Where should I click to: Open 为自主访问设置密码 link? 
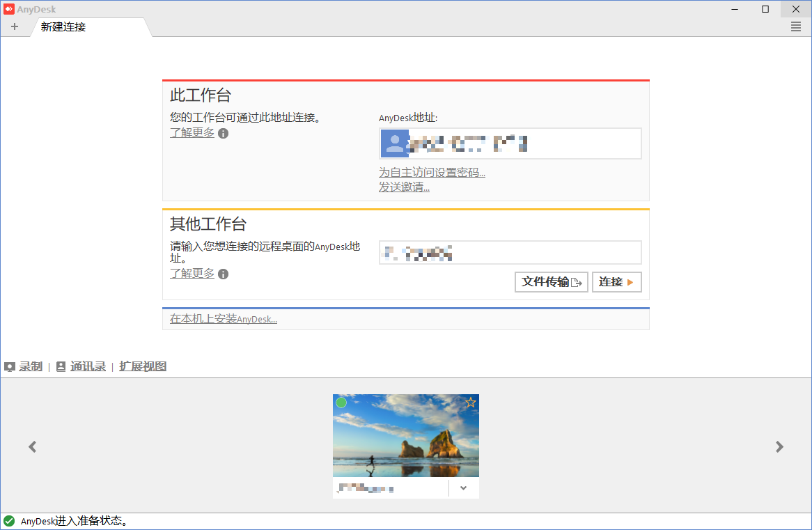(x=432, y=172)
